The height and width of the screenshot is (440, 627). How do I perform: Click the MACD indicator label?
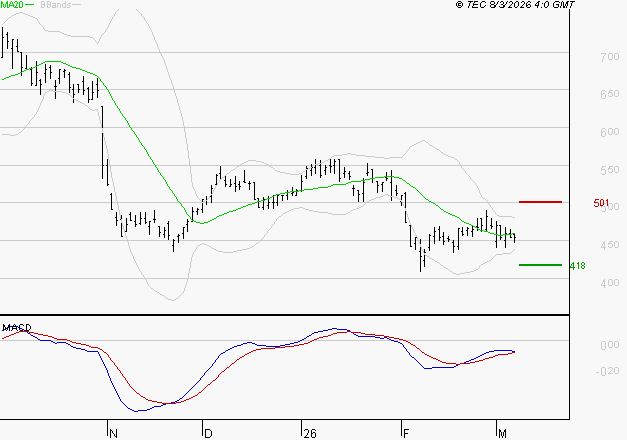pyautogui.click(x=16, y=328)
